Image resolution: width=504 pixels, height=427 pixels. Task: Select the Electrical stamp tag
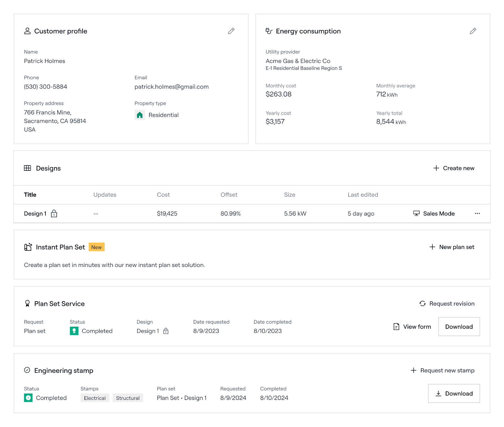tap(95, 398)
